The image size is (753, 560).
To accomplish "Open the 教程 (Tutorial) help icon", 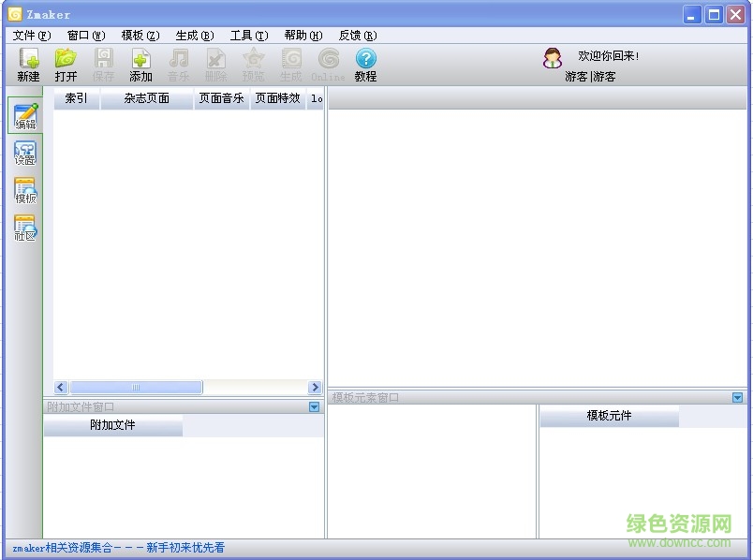I will (x=364, y=64).
